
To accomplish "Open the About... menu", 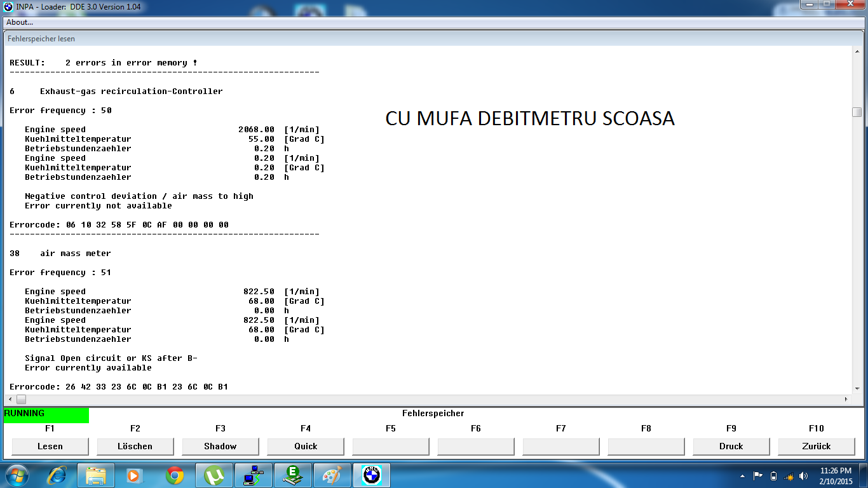I will click(19, 22).
